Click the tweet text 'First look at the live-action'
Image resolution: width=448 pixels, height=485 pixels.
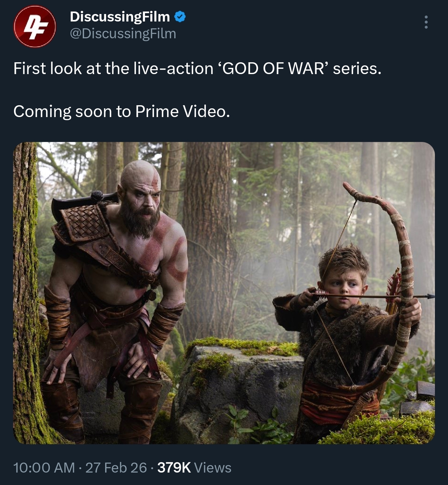[x=113, y=68]
